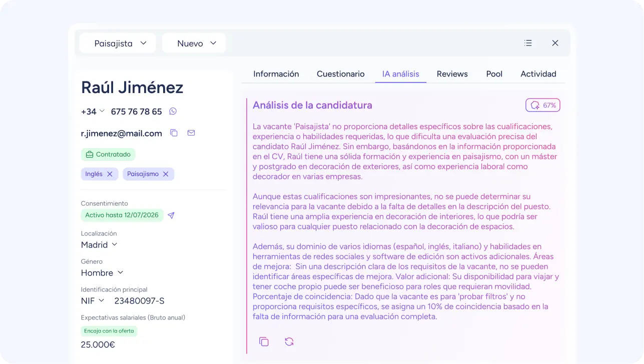
Task: Copy the email address r.jimenez@mail.com
Action: 174,133
